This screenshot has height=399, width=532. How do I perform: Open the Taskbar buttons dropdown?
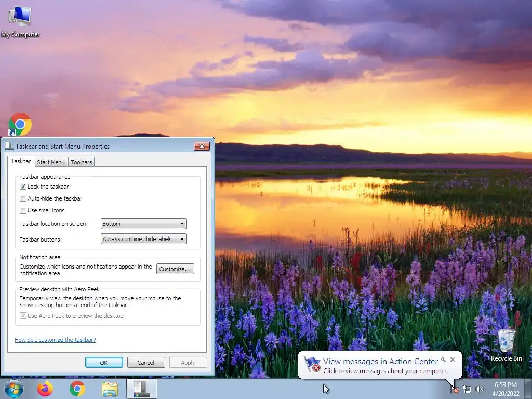point(143,239)
